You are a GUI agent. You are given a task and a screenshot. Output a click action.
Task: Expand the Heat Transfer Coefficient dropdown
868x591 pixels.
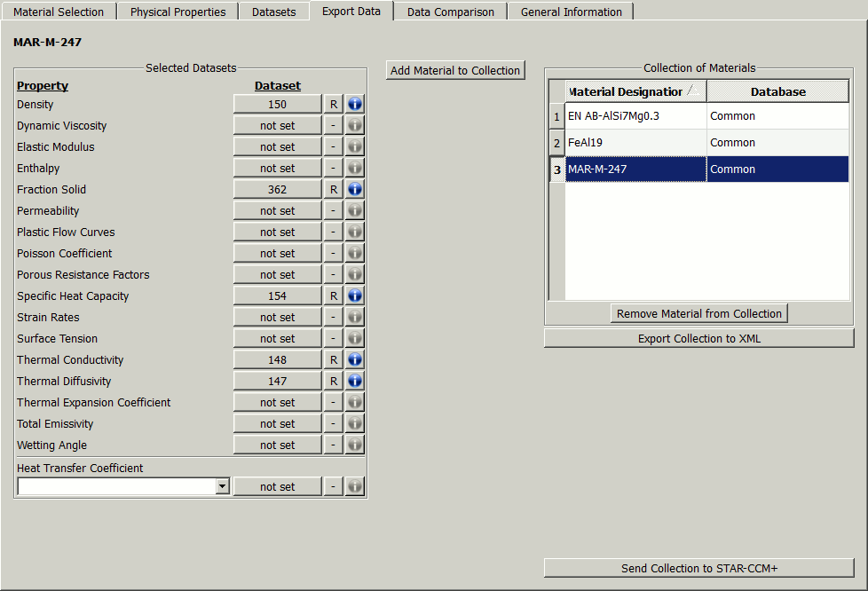pos(222,486)
